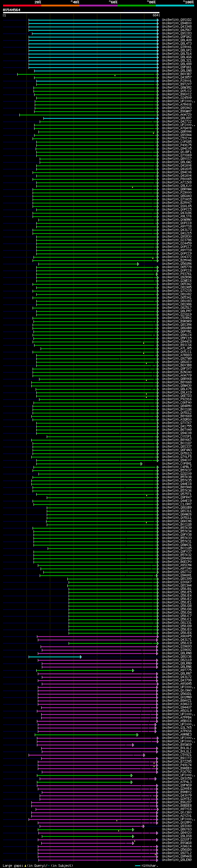Click the cyan =100char. scale legend bar
Image resolution: width=197 pixels, height=868 pixels.
coord(138,866)
